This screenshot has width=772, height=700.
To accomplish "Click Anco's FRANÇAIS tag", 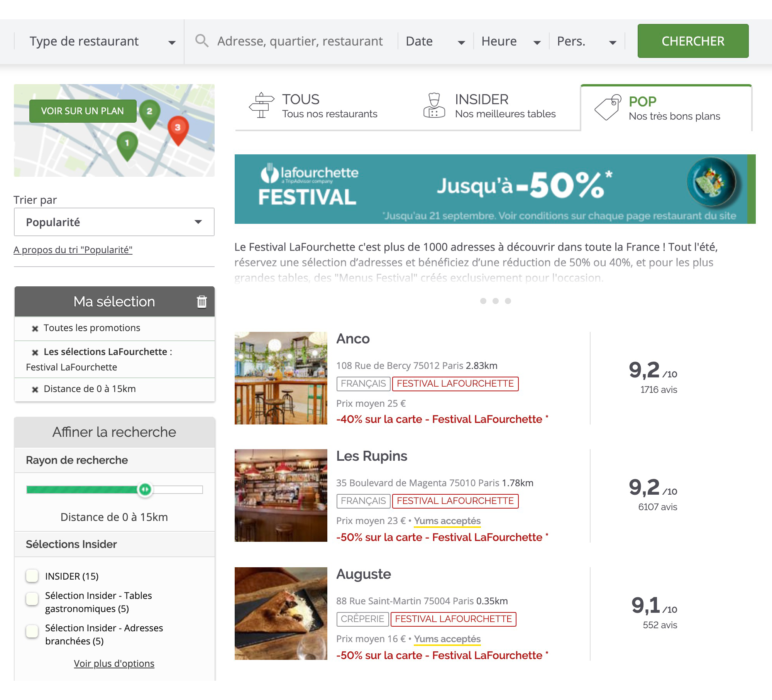I will [363, 384].
